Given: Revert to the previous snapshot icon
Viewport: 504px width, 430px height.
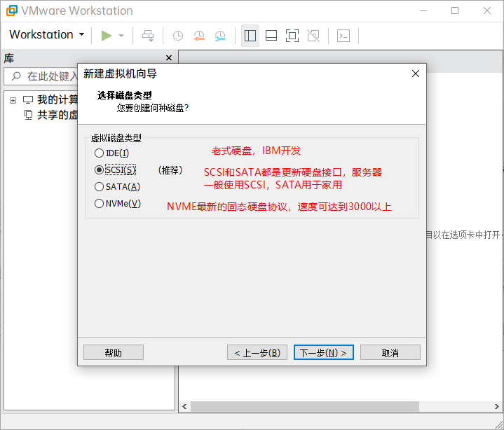Looking at the screenshot, I should pos(199,35).
